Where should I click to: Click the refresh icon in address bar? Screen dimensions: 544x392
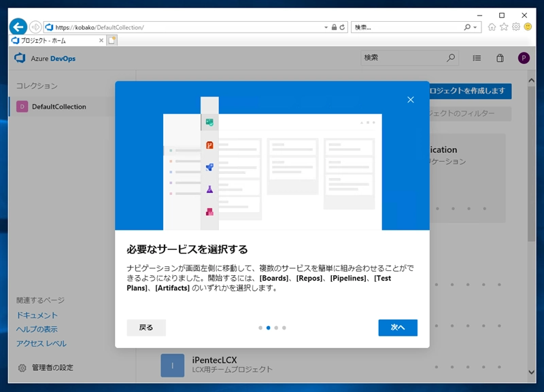[x=342, y=27]
